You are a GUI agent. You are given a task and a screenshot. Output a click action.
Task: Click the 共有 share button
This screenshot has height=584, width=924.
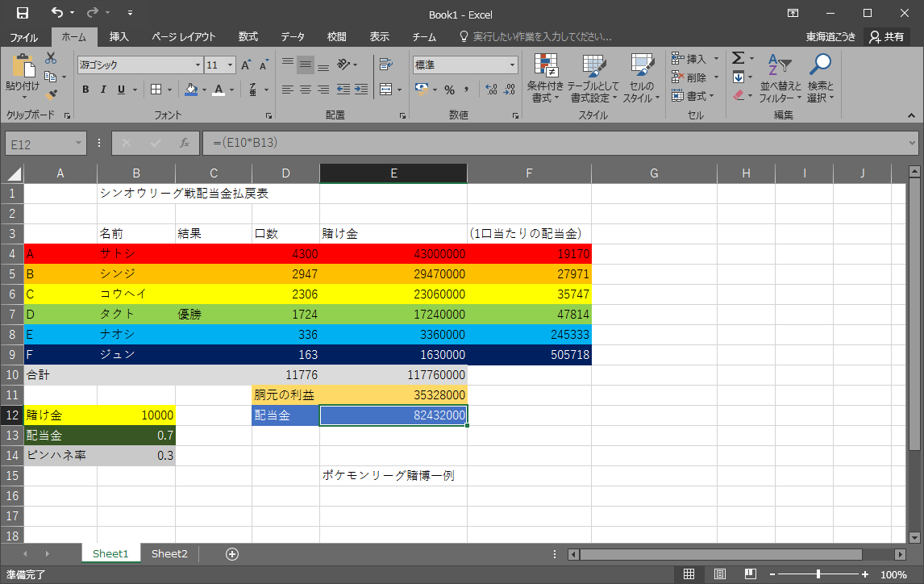(x=887, y=36)
